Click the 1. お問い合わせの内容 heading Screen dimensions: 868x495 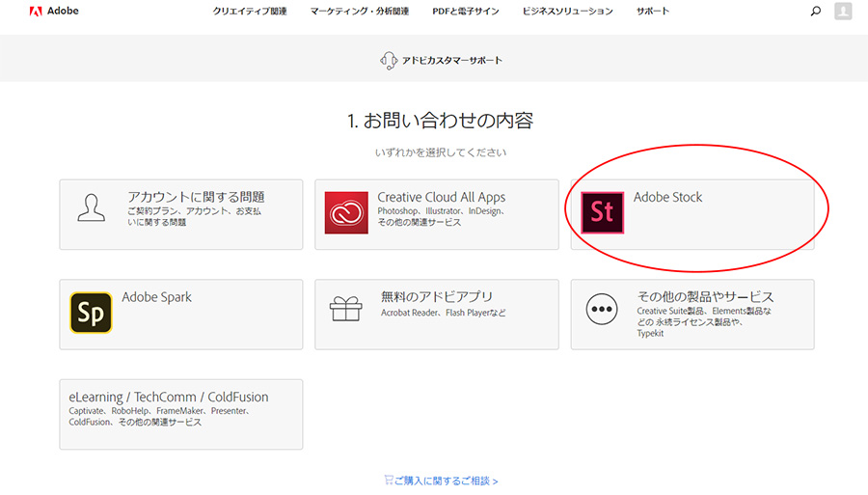[440, 121]
